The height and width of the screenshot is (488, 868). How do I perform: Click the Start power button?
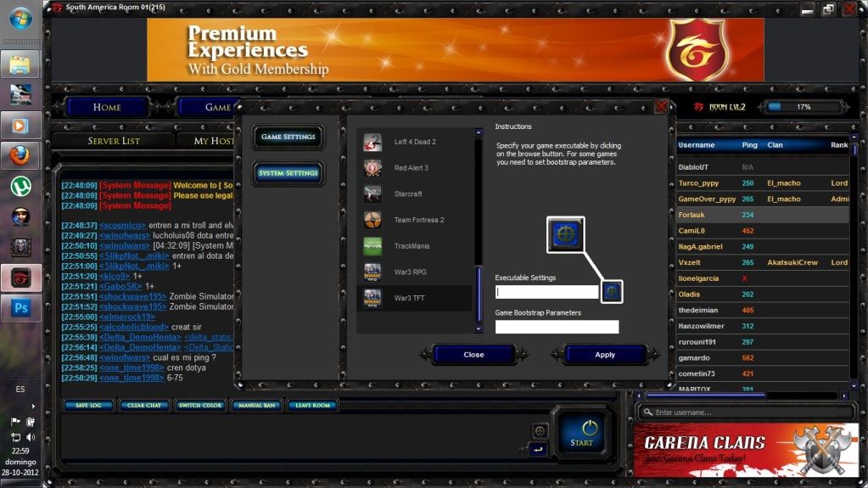[582, 433]
